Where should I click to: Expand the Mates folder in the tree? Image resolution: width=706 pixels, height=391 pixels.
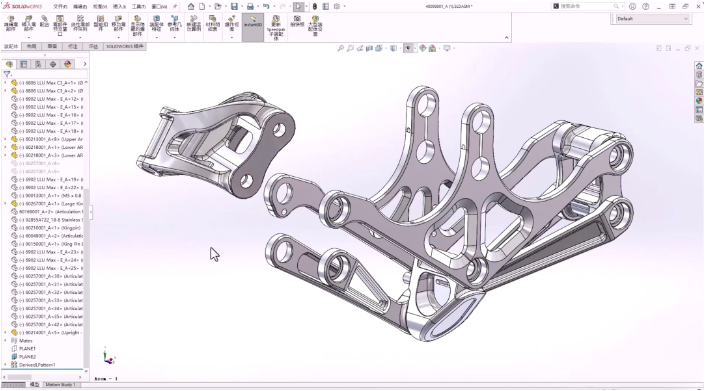(x=5, y=341)
